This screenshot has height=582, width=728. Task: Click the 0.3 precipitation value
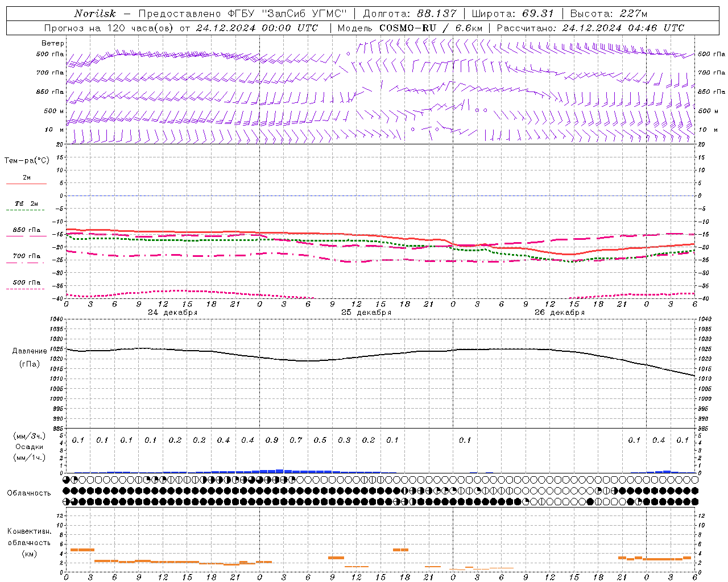click(344, 440)
